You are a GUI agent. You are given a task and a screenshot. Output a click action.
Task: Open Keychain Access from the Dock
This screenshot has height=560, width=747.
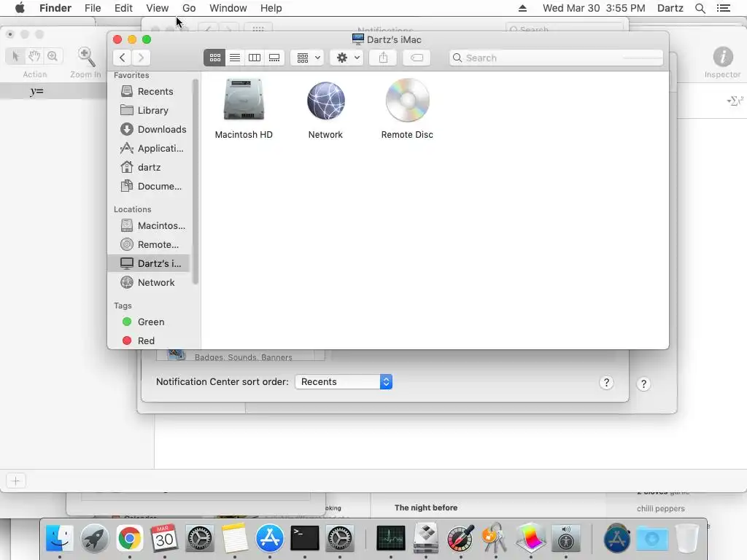click(495, 539)
